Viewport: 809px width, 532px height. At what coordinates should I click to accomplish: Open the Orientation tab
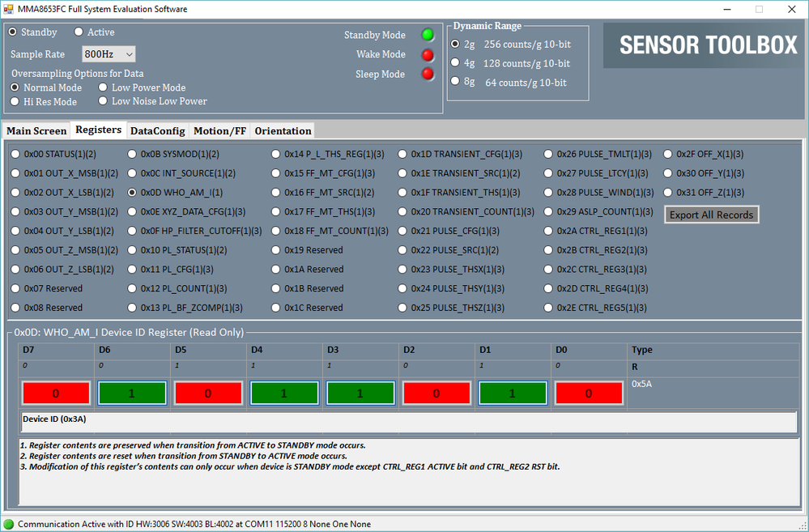[283, 131]
